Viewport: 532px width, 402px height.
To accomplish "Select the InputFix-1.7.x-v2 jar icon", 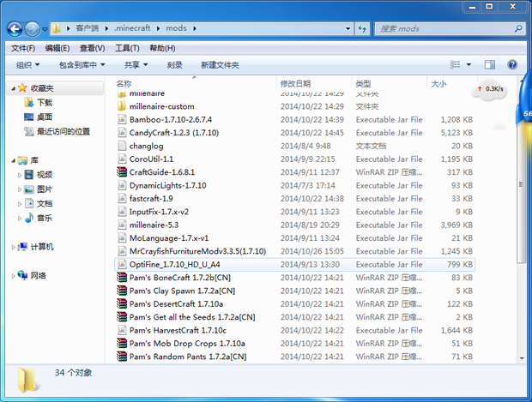I will coord(122,212).
